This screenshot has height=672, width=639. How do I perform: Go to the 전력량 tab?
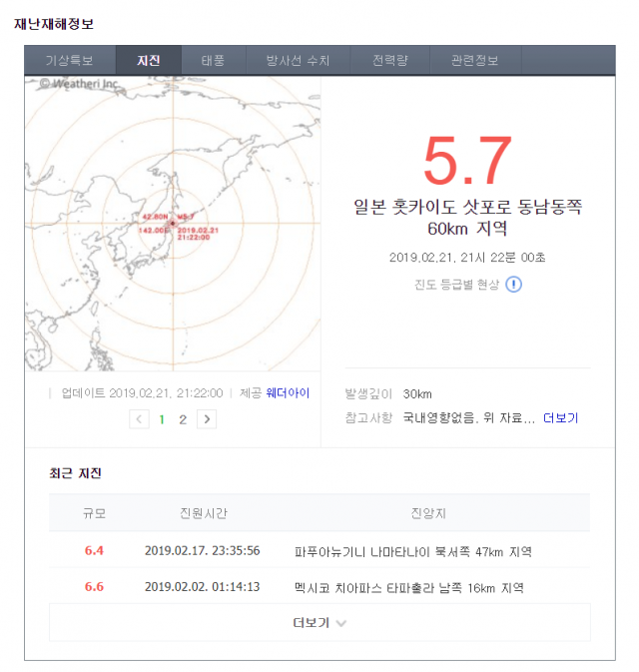(x=389, y=61)
